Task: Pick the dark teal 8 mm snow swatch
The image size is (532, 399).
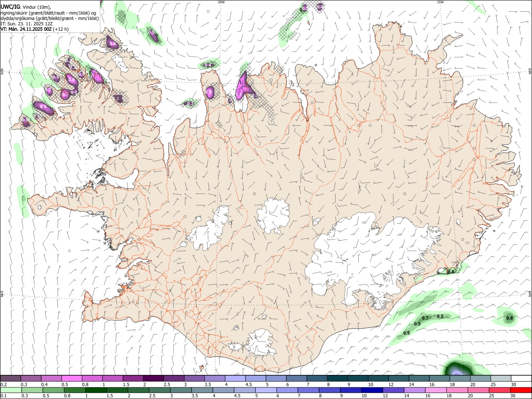Action: click(337, 379)
